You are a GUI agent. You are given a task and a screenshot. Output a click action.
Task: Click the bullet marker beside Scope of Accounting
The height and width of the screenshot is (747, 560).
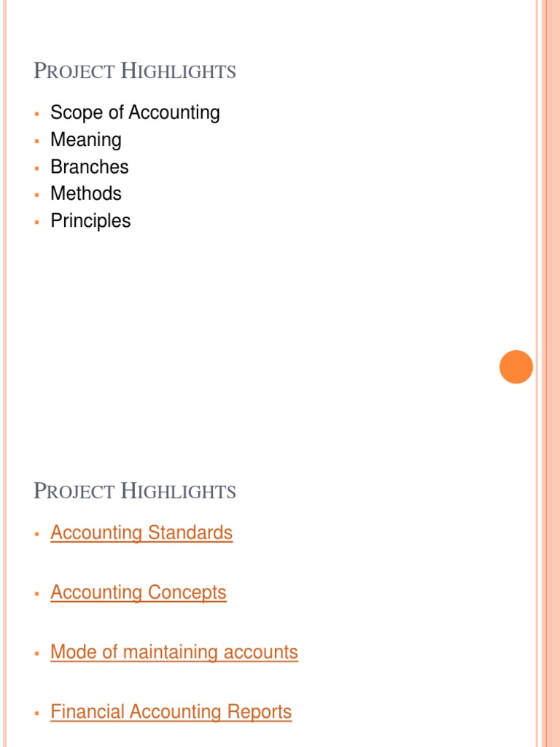point(36,114)
